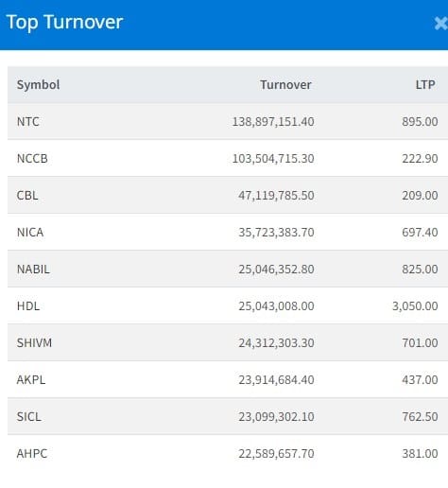448x488 pixels.
Task: Click AHPC turnover value 22,589,657.70
Action: click(276, 454)
